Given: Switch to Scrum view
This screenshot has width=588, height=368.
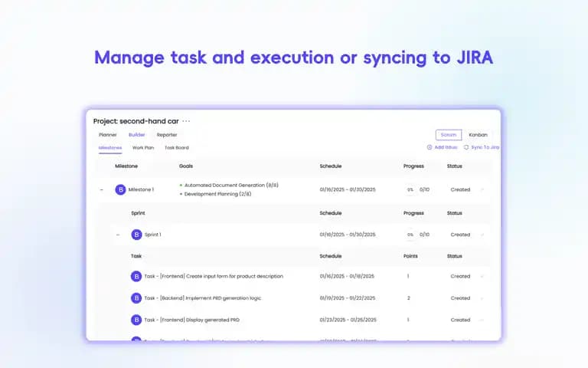Looking at the screenshot, I should coord(449,135).
